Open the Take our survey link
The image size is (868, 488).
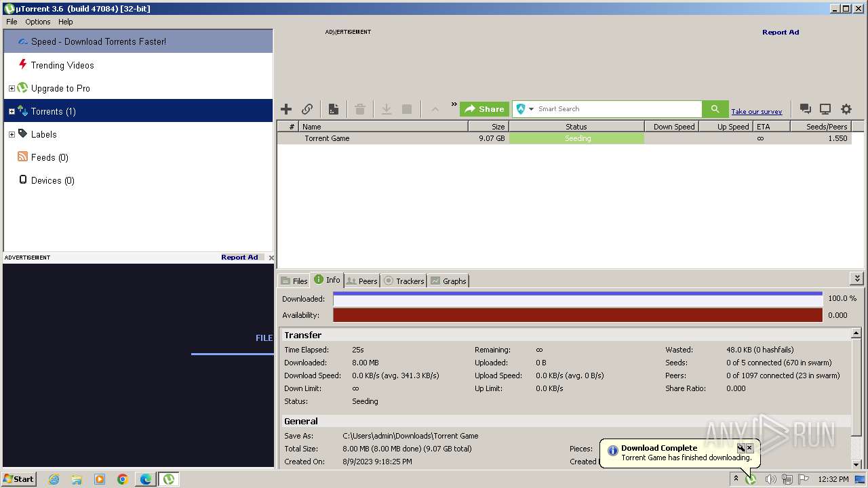click(x=756, y=112)
